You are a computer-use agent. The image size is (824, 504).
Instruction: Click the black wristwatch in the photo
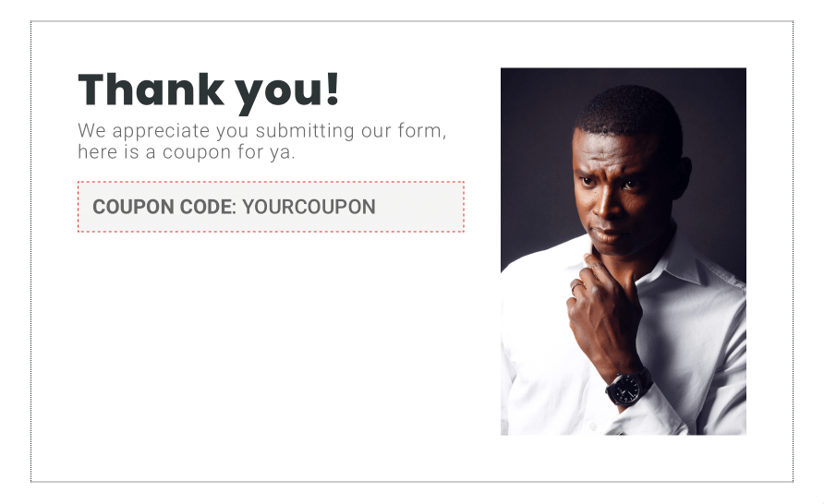(x=627, y=389)
